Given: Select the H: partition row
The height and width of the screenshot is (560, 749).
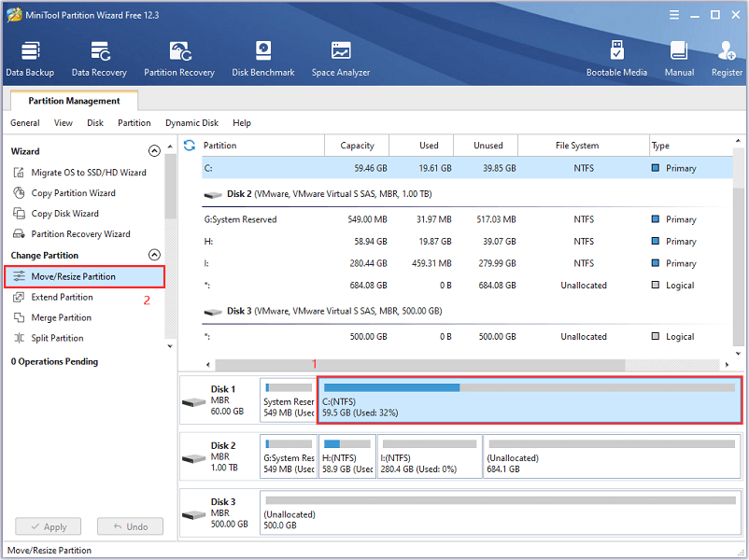Looking at the screenshot, I should click(467, 242).
